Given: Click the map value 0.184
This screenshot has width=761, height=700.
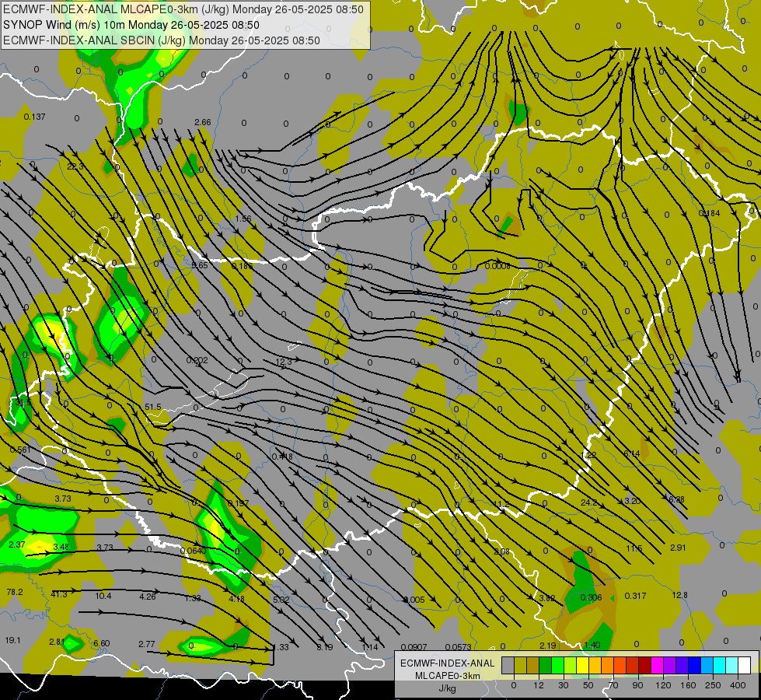Looking at the screenshot, I should [709, 213].
